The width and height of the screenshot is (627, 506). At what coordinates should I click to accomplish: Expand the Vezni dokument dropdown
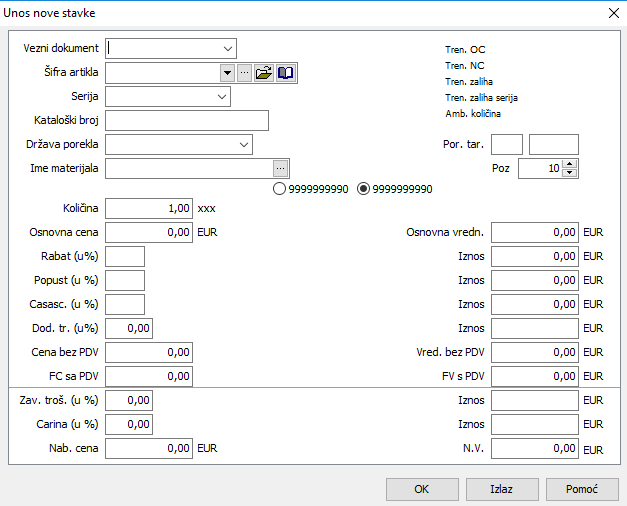click(x=226, y=48)
